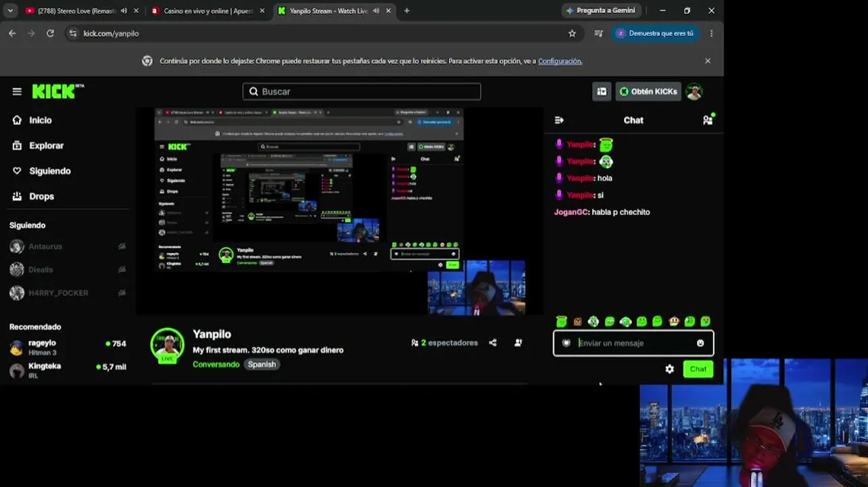Viewport: 868px width, 487px height.
Task: Insert the sixth quick emote
Action: tap(642, 321)
